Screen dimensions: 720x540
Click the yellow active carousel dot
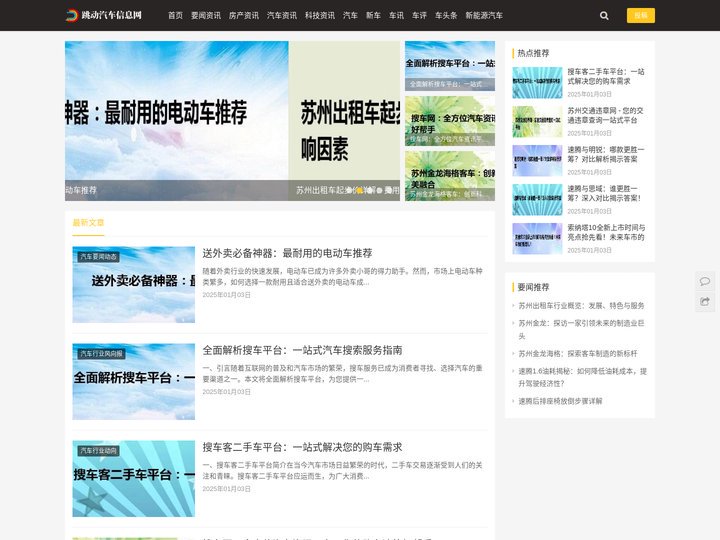point(360,190)
